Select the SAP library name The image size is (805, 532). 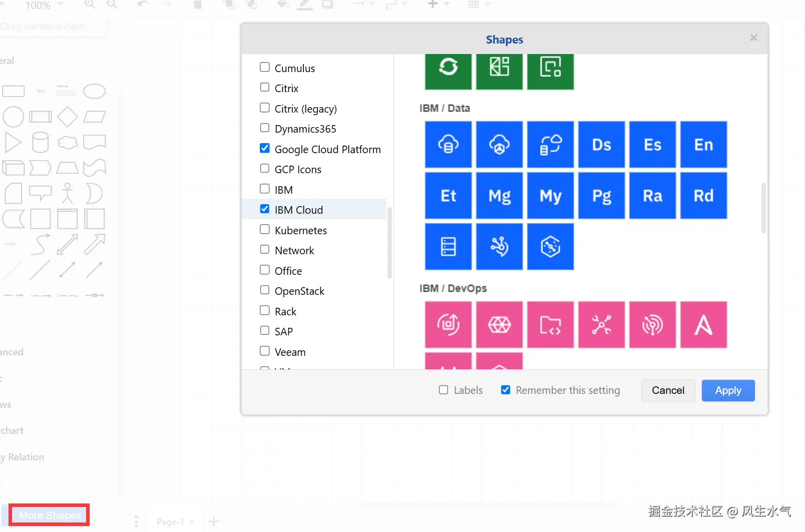coord(284,331)
